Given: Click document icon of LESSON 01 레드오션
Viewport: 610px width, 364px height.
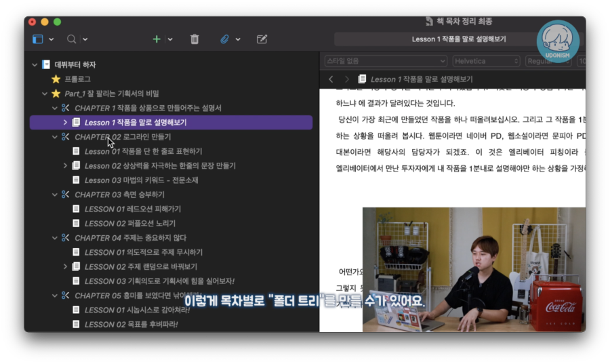Looking at the screenshot, I should click(76, 209).
